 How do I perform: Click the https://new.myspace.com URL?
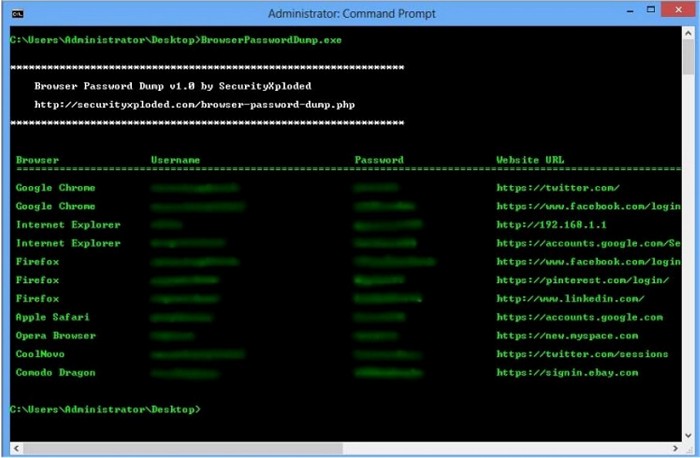pyautogui.click(x=567, y=335)
